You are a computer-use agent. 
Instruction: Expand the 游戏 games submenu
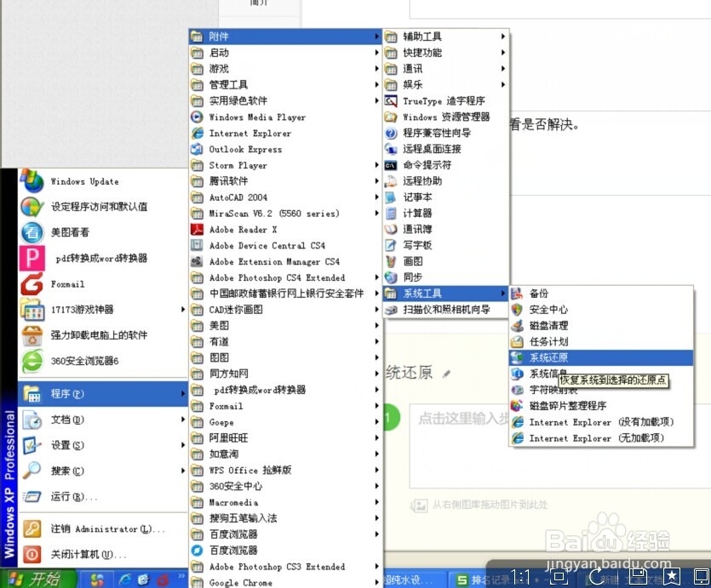click(285, 68)
